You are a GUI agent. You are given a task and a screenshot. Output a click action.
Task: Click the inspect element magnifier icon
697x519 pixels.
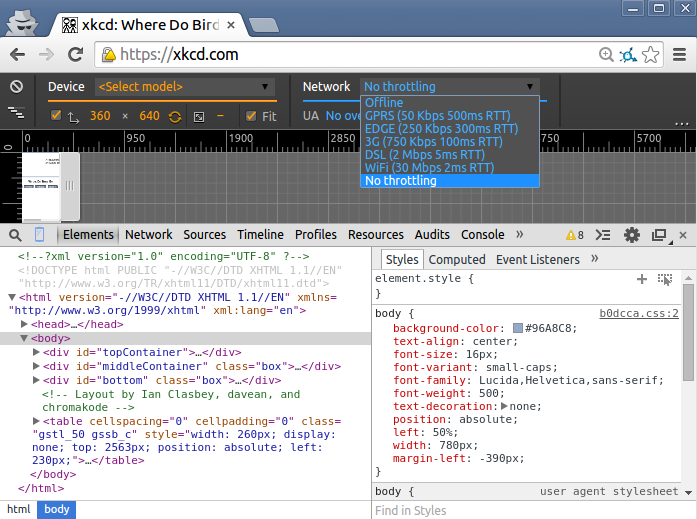click(x=15, y=235)
